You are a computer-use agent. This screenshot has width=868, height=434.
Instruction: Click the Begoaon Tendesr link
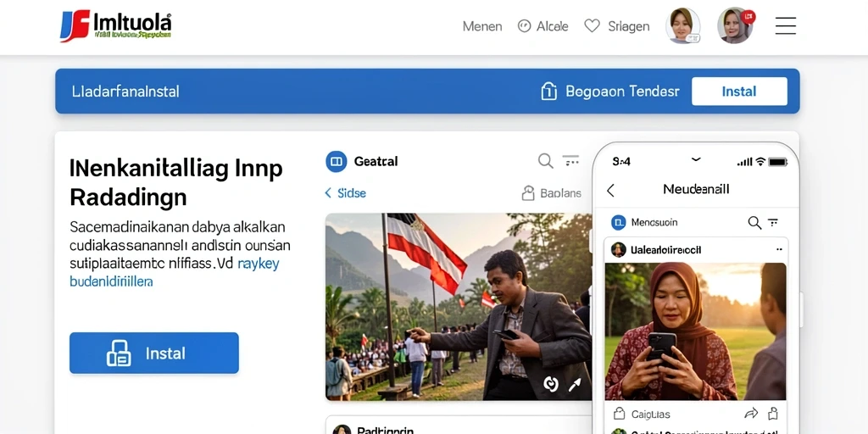pos(621,92)
